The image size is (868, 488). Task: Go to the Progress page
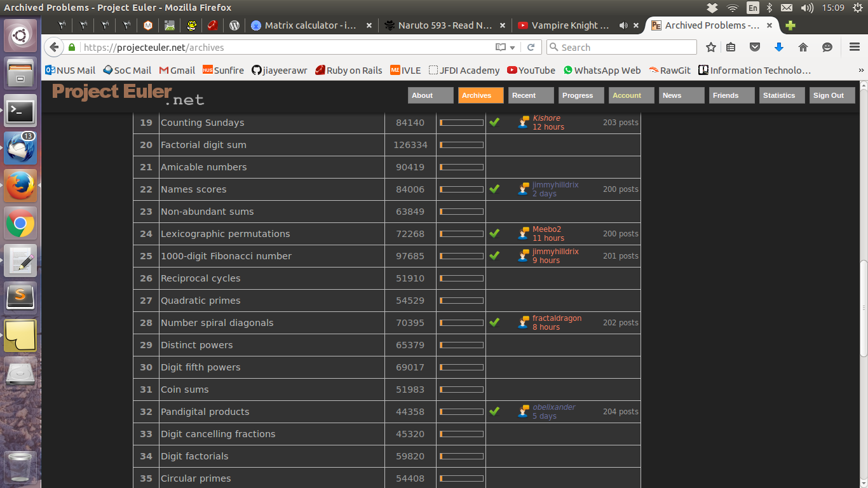581,95
